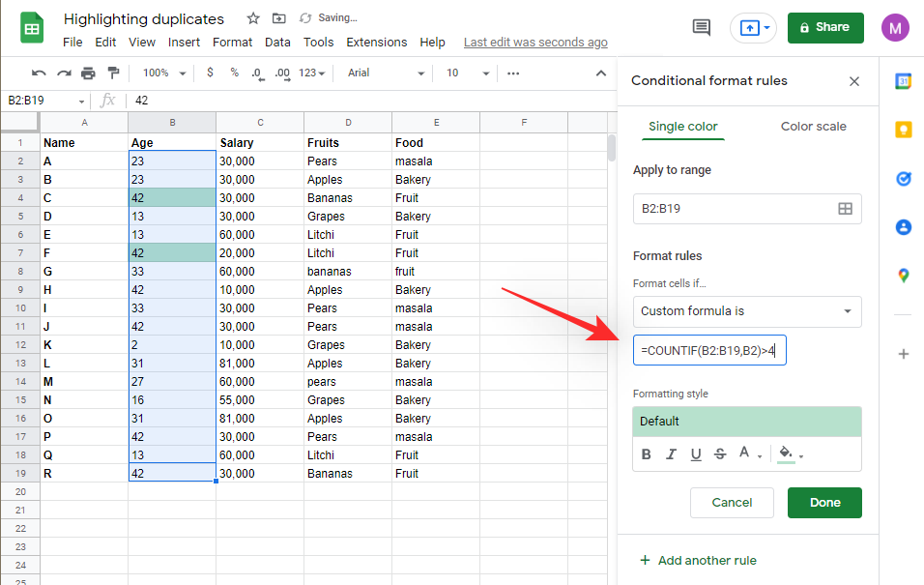Open the fill color picker in Formatting style

tap(783, 453)
